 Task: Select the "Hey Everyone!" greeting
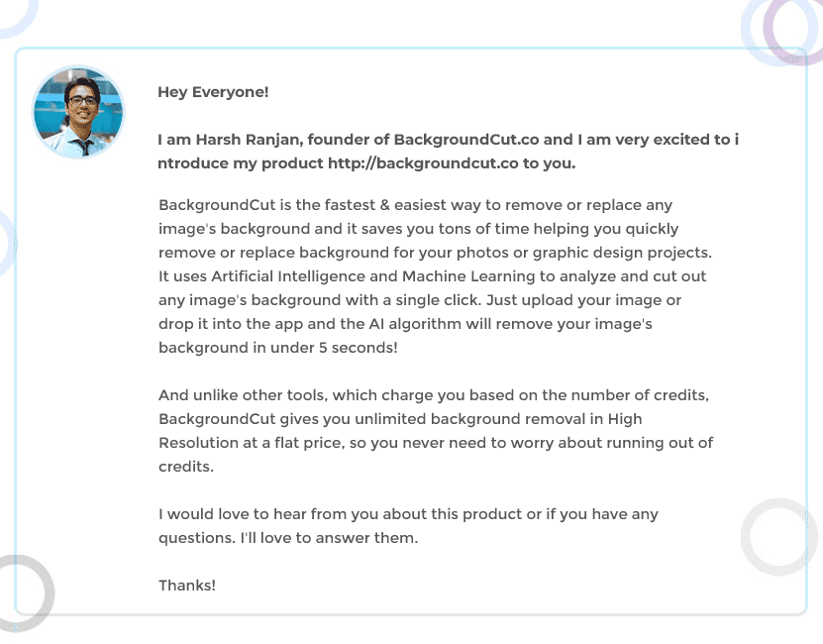[213, 92]
